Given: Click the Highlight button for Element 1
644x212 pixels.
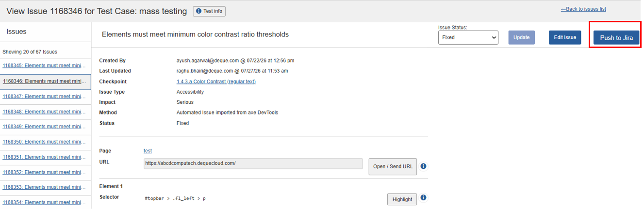Looking at the screenshot, I should click(402, 199).
